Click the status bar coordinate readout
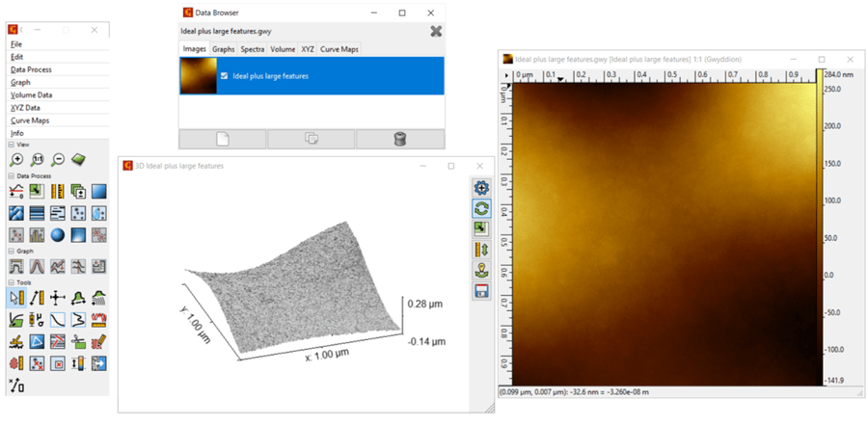This screenshot has height=426, width=868. [x=575, y=391]
